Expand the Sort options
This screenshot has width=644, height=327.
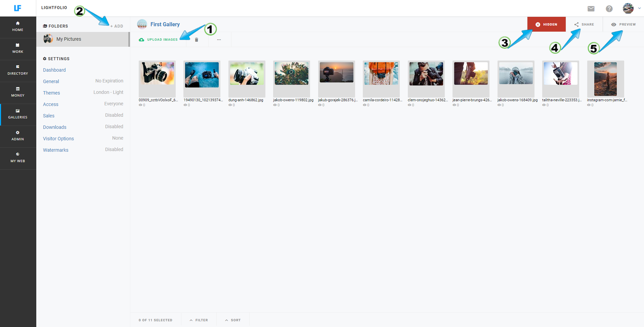233,320
